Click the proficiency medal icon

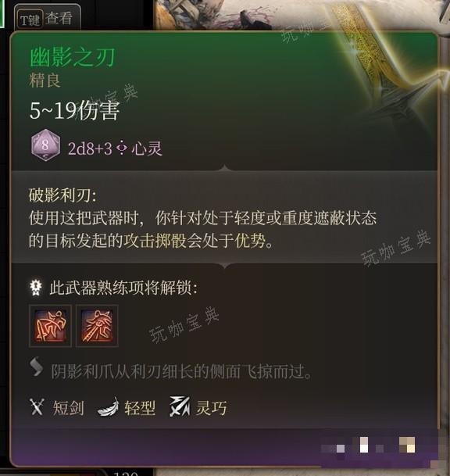click(36, 287)
